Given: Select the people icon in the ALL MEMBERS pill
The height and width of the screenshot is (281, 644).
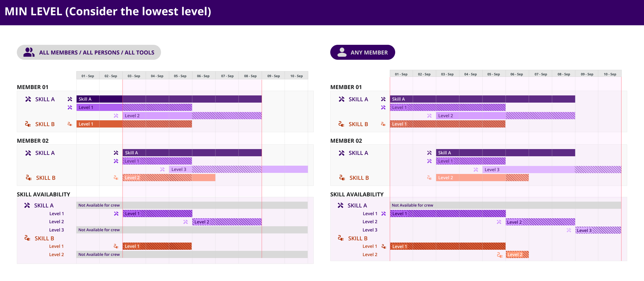Looking at the screenshot, I should pos(29,52).
